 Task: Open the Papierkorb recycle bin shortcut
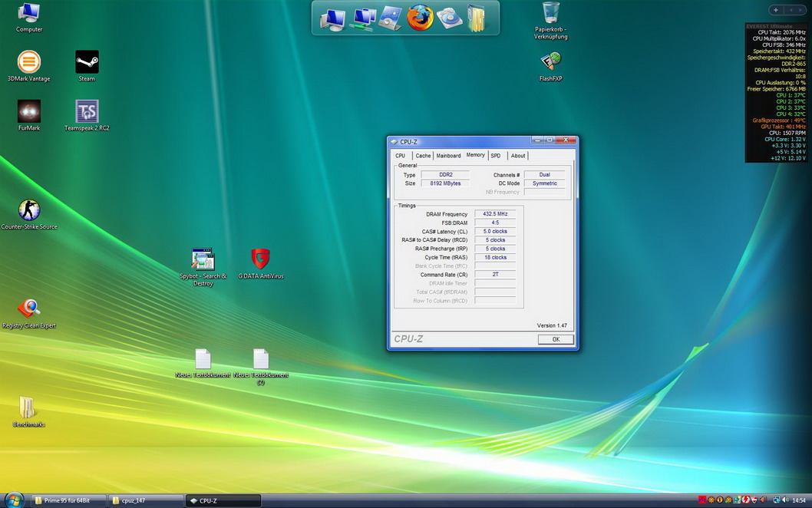click(x=550, y=14)
